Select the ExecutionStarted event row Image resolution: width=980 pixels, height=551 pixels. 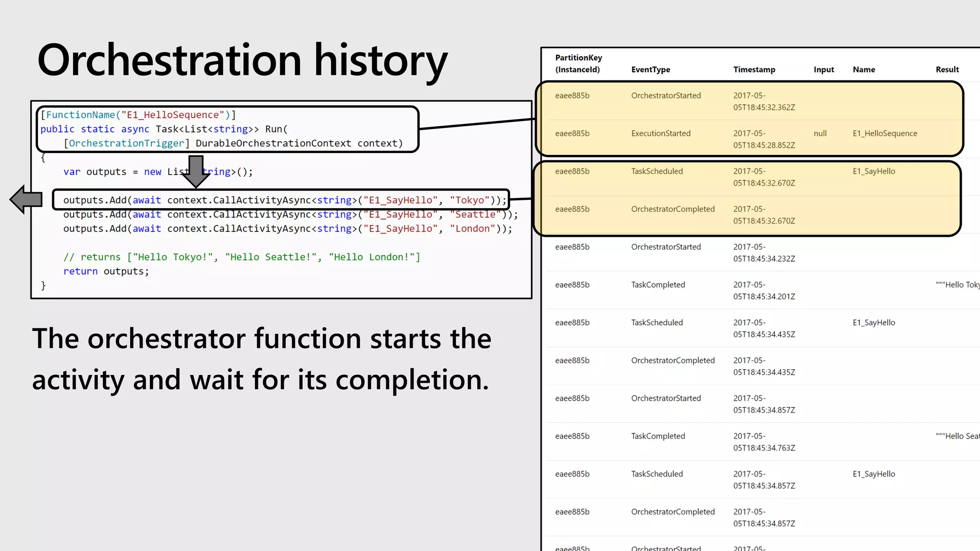[x=660, y=133]
